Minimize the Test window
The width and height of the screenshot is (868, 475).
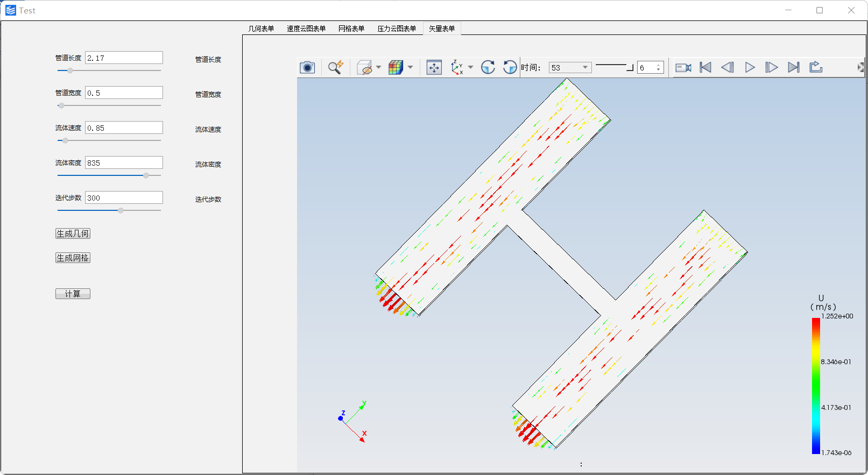point(788,10)
